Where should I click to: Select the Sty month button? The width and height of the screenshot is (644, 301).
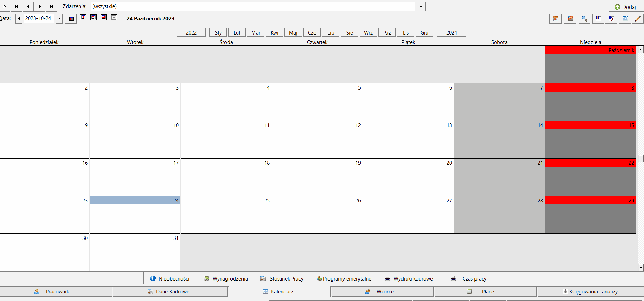click(x=218, y=32)
